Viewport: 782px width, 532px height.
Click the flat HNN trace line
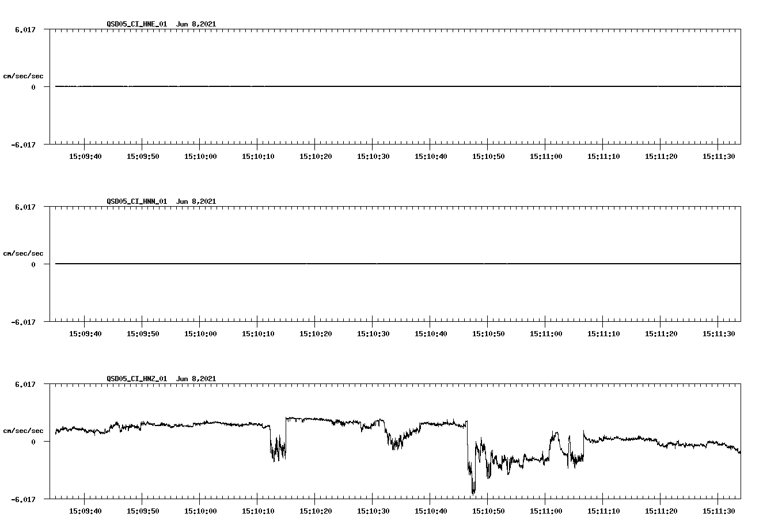398,264
